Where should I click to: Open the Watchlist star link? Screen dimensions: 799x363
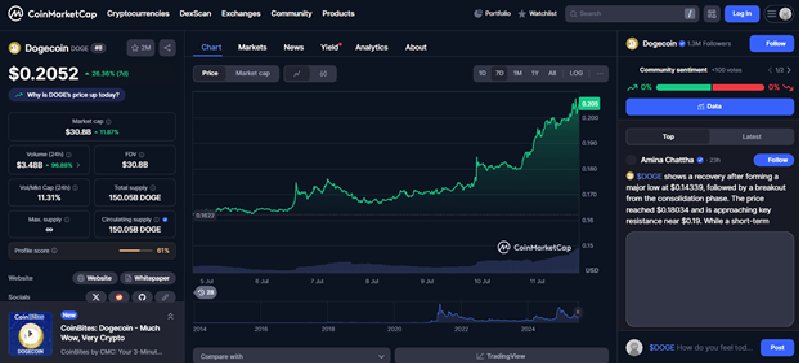537,14
